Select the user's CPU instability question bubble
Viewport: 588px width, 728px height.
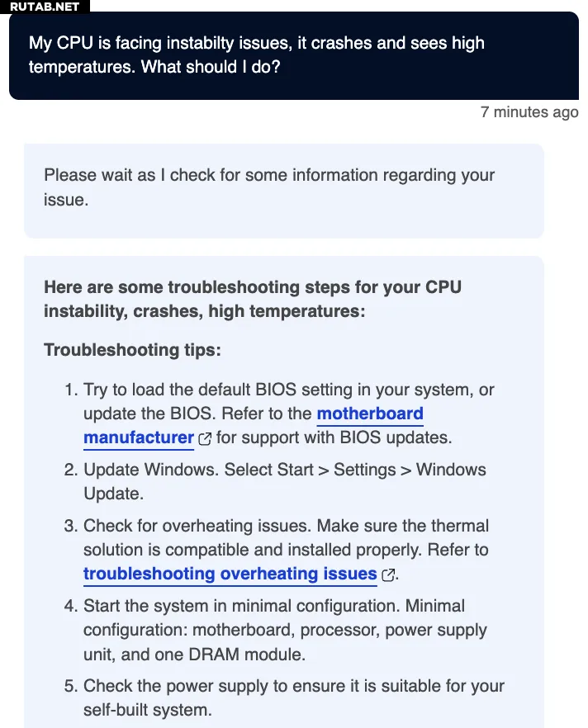tap(293, 54)
